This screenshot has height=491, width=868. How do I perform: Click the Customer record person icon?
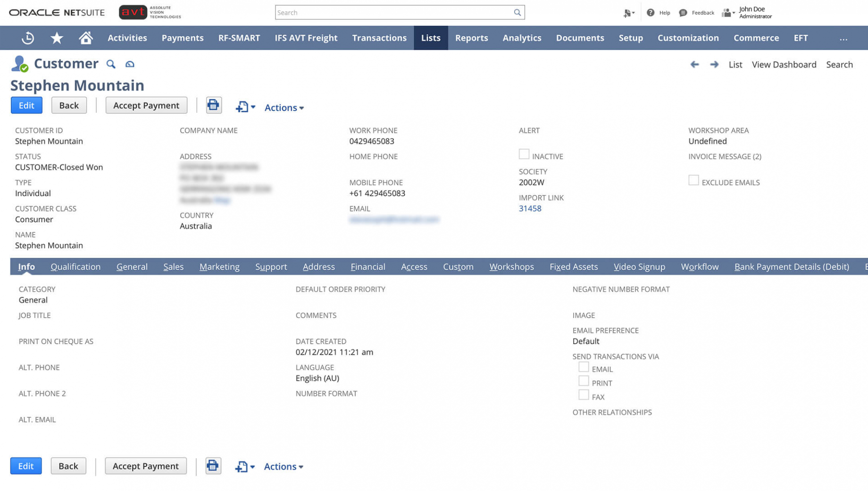point(20,64)
